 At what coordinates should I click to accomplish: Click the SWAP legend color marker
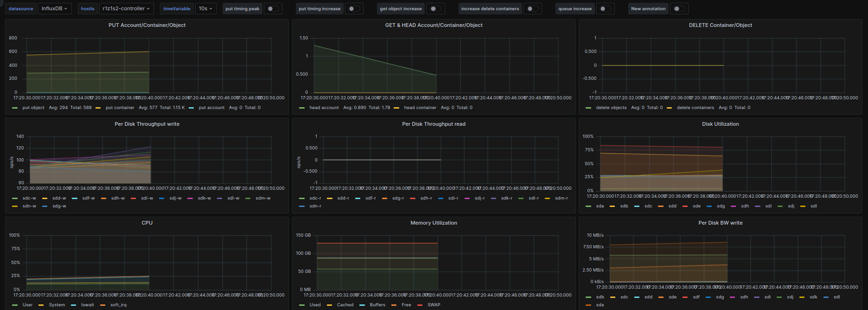point(420,305)
